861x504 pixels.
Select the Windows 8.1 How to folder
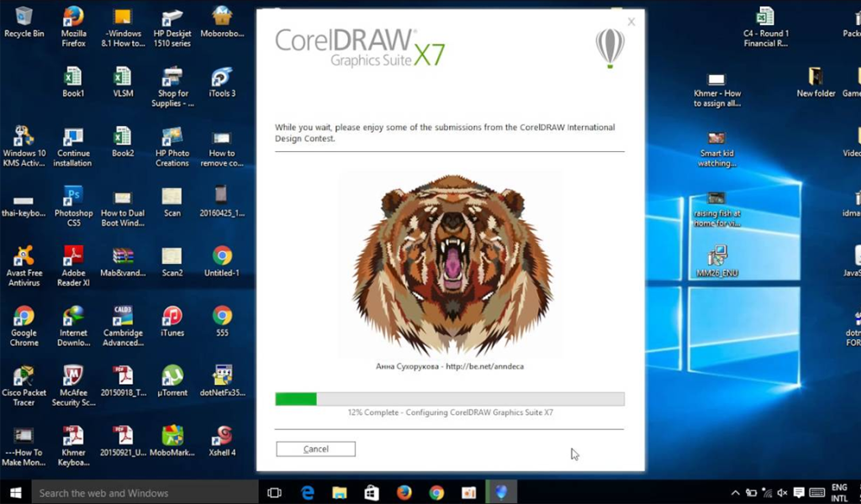(123, 28)
